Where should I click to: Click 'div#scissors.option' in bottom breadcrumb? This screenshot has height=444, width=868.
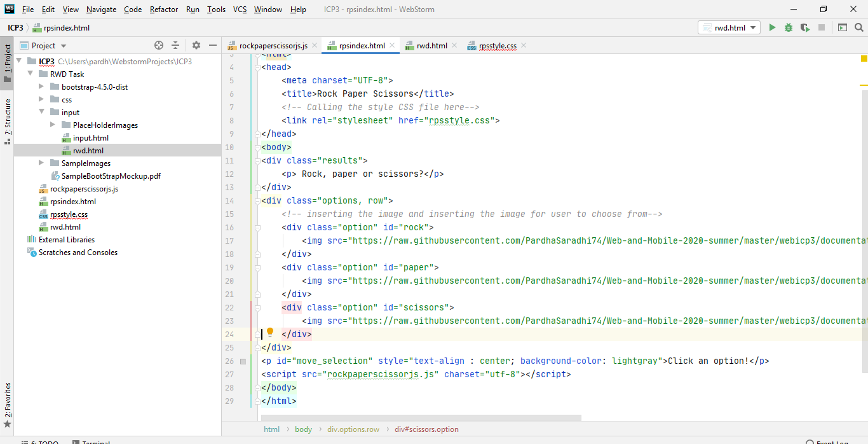pos(426,429)
